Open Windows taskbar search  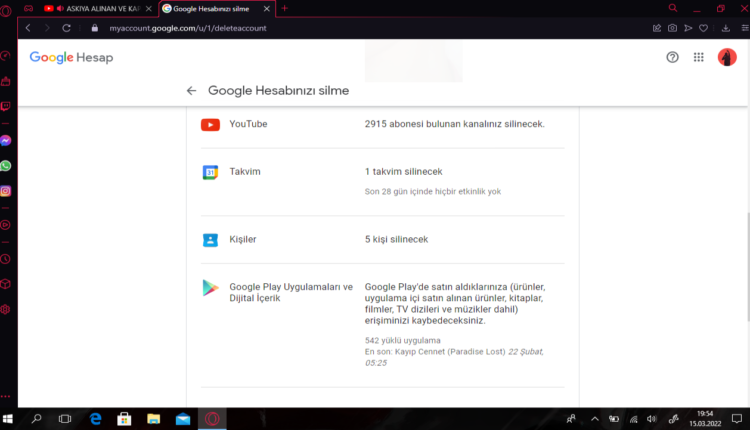pyautogui.click(x=36, y=419)
